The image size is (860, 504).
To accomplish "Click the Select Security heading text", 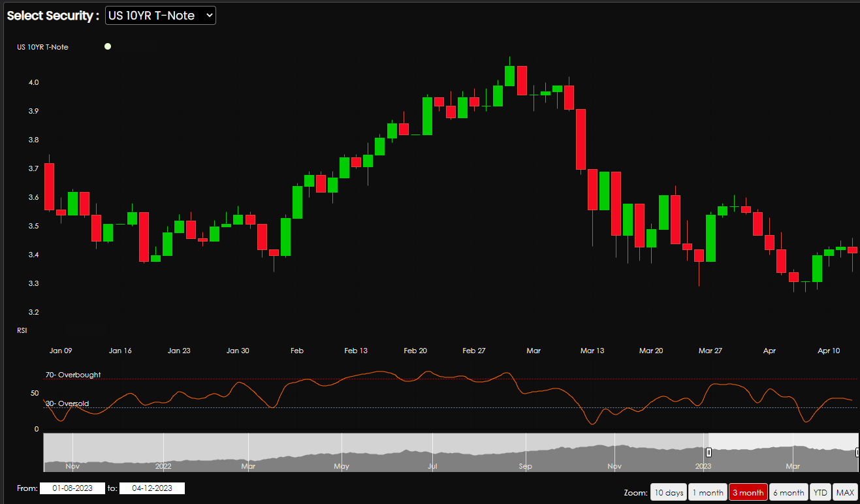I will (x=53, y=16).
